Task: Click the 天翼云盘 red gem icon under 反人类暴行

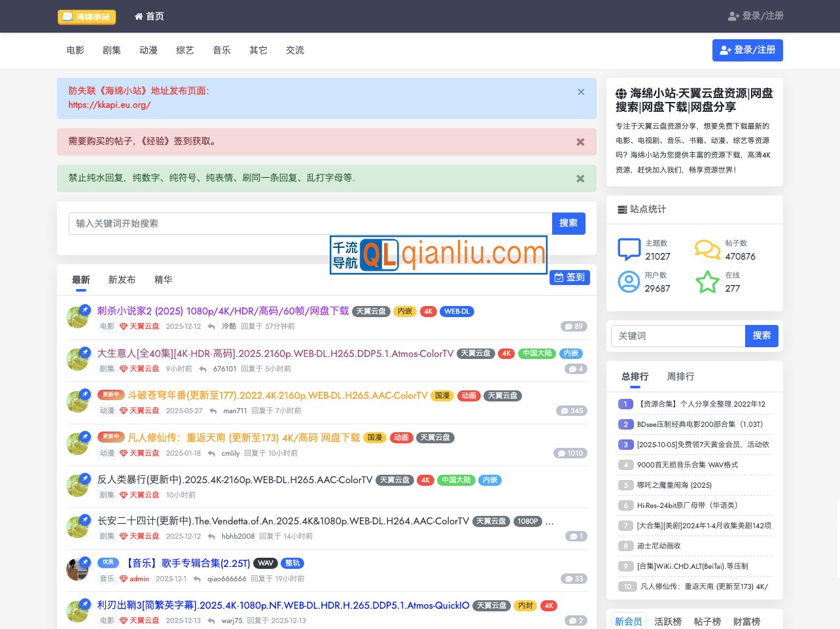Action: pyautogui.click(x=124, y=495)
